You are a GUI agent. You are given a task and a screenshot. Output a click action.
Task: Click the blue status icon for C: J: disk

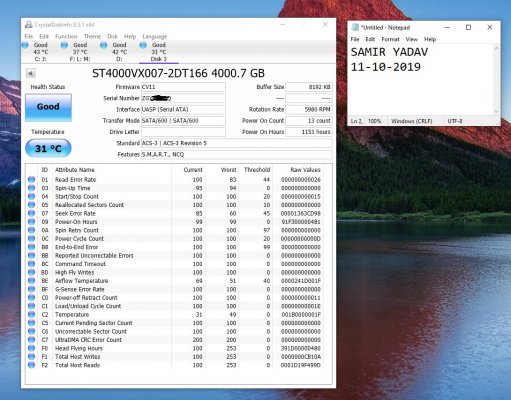[25, 45]
